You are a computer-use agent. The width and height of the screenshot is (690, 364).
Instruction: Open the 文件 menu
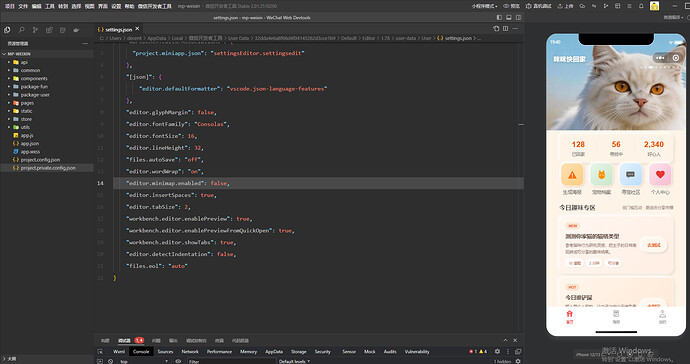pos(23,6)
